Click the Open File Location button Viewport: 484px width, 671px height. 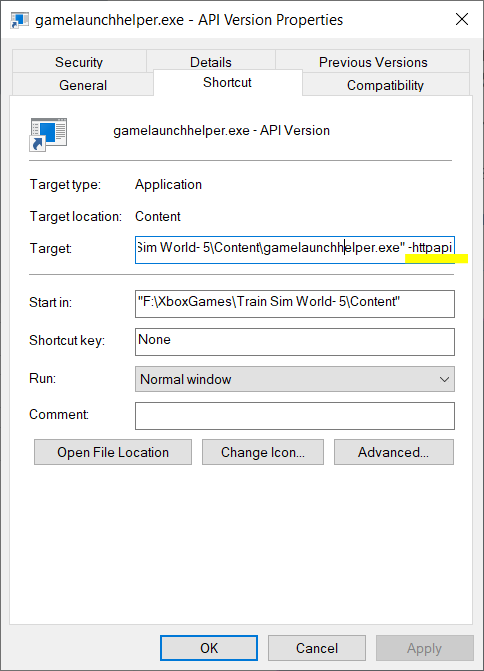tap(113, 452)
